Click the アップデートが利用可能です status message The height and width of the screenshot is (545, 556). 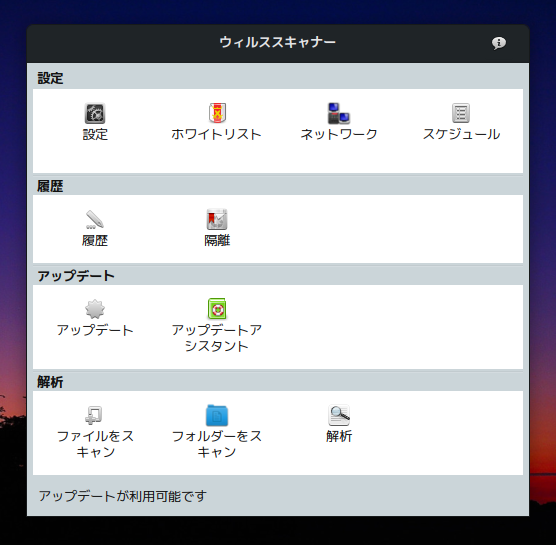[x=122, y=496]
